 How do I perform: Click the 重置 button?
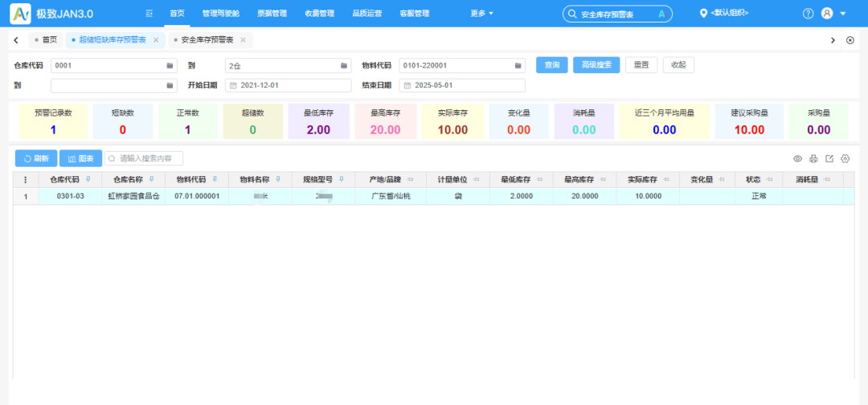click(641, 65)
